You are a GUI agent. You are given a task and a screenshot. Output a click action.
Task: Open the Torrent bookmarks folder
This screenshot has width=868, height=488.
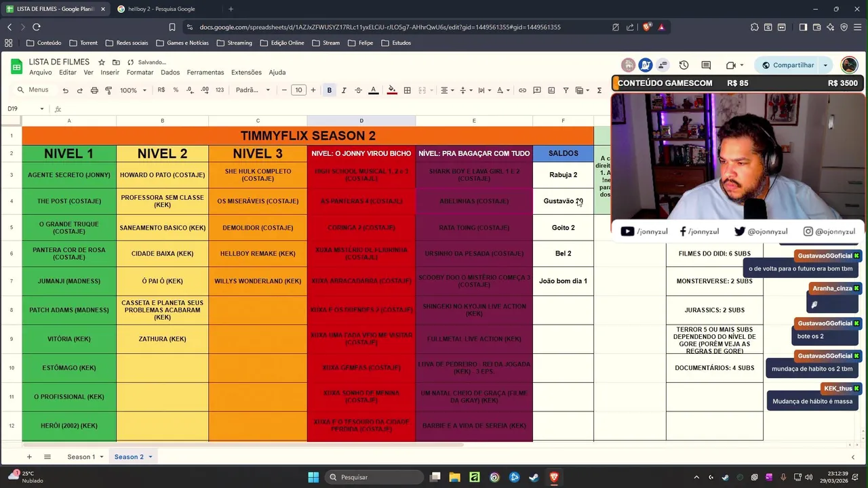[x=83, y=43]
